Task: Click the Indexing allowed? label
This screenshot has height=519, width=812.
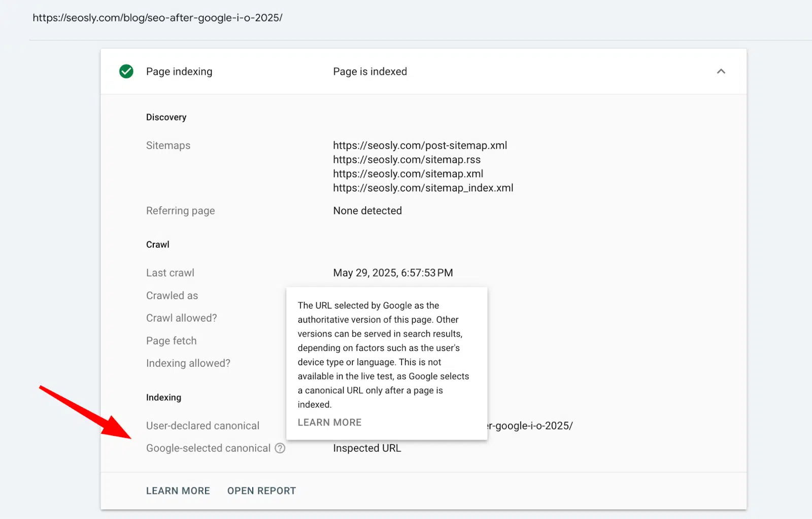Action: click(188, 363)
